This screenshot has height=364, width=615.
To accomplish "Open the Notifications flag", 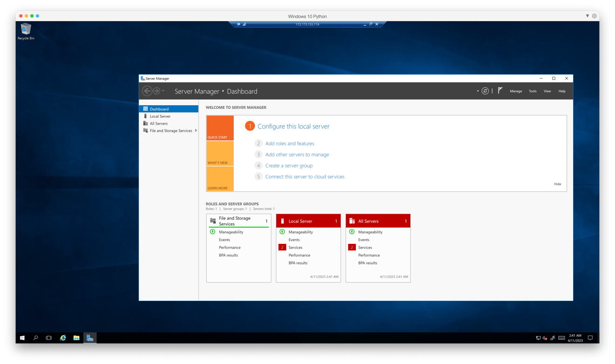I will pos(500,91).
